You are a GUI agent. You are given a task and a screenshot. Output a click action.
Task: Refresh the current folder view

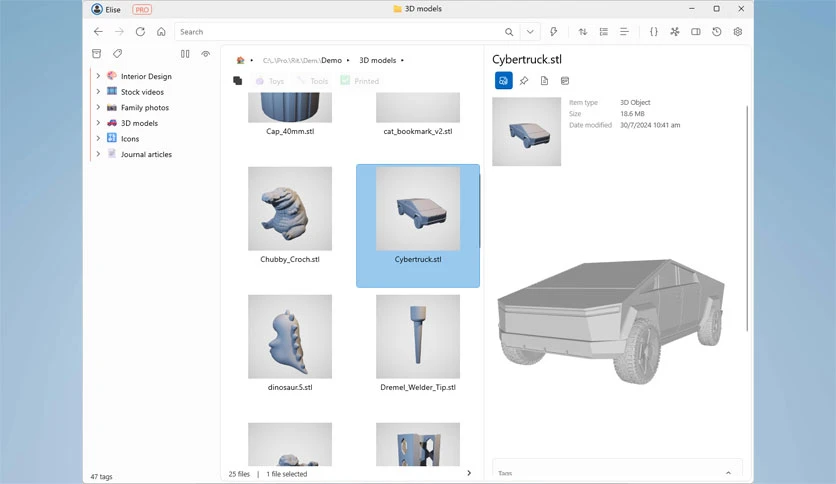pos(140,32)
